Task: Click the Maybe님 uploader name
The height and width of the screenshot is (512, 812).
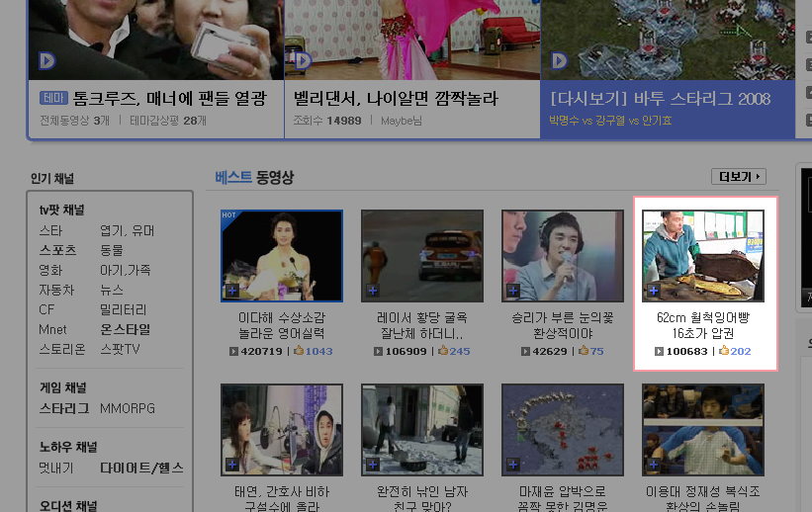Action: [402, 121]
